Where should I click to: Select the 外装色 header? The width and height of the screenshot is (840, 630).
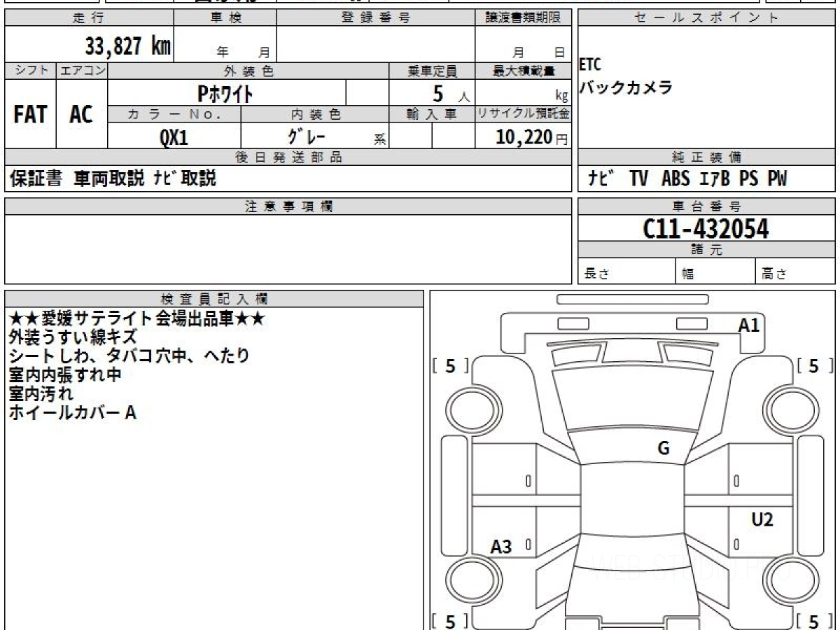point(248,71)
